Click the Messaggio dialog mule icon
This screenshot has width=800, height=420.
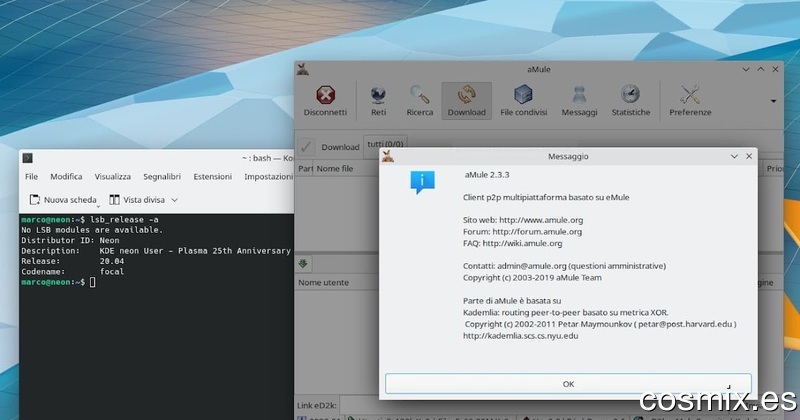(x=388, y=156)
